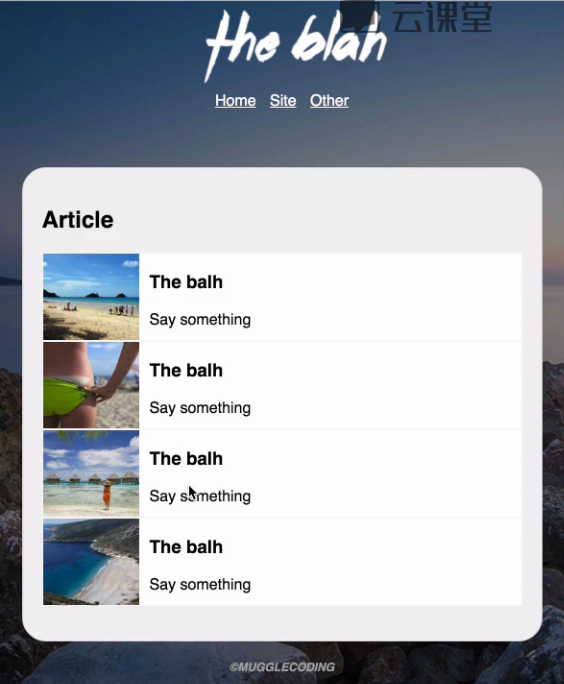Click the first 'The balh' article title
The width and height of the screenshot is (564, 684).
186,282
